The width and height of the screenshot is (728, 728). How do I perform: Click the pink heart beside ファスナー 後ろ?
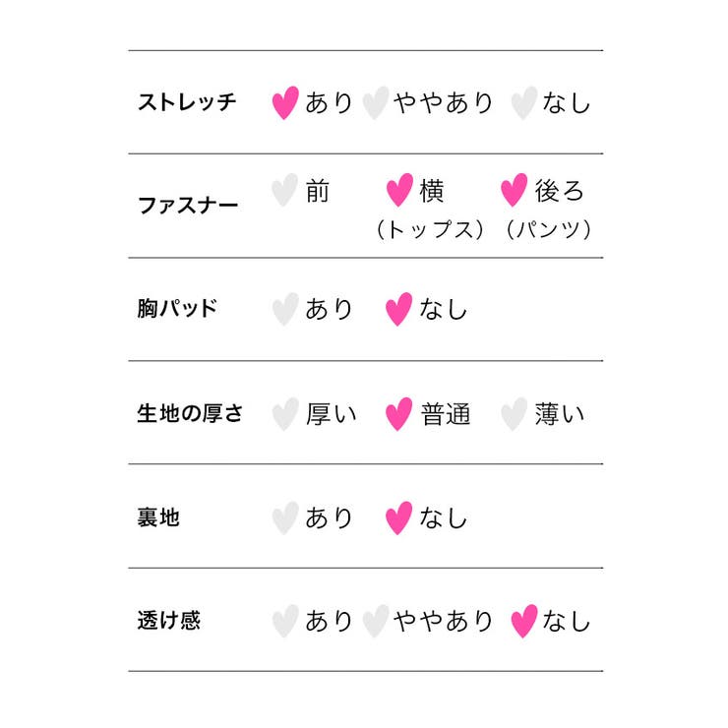pos(514,190)
